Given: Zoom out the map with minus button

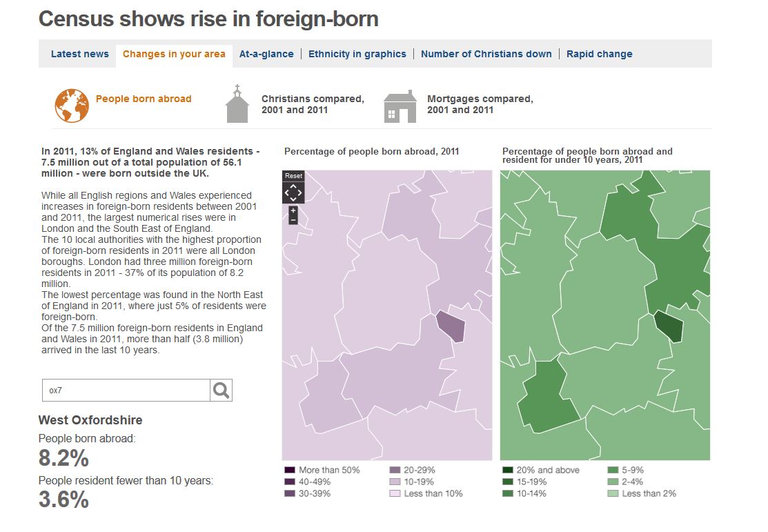Looking at the screenshot, I should 293,220.
